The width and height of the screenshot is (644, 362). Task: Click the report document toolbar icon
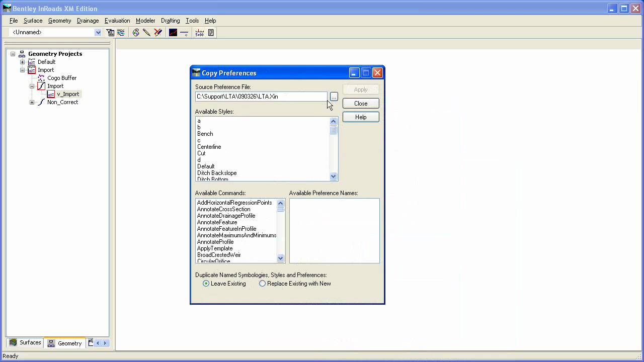(211, 32)
